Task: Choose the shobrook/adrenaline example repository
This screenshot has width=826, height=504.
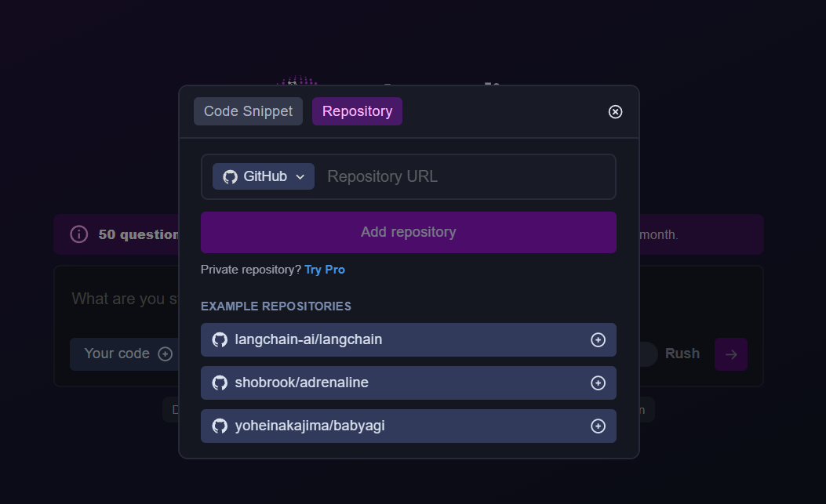Action: pos(408,383)
